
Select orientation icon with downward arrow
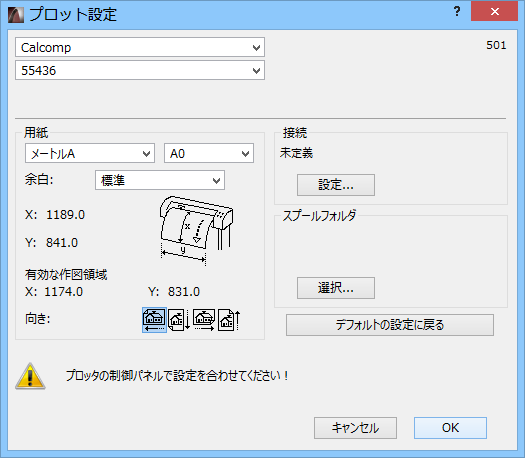click(179, 320)
